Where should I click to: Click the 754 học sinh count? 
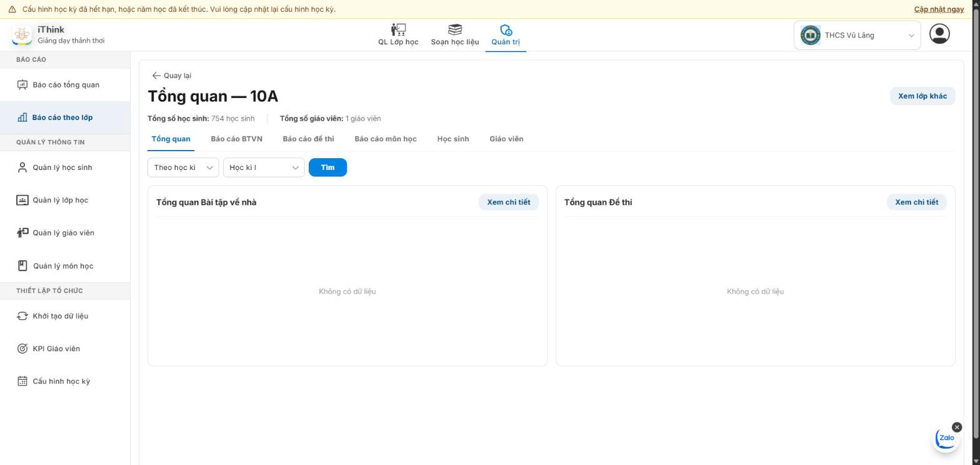pos(232,118)
